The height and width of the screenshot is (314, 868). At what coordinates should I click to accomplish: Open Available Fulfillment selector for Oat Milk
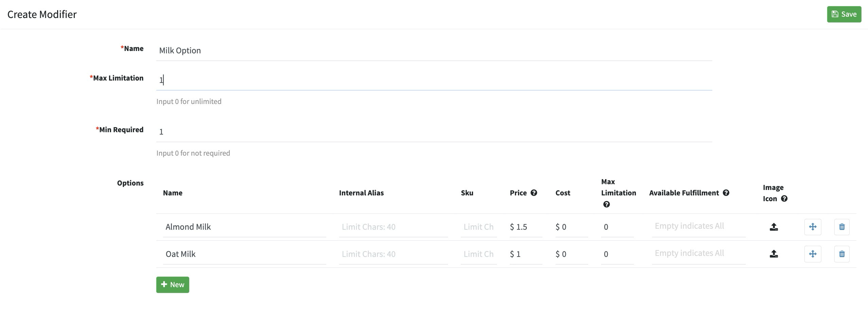698,254
